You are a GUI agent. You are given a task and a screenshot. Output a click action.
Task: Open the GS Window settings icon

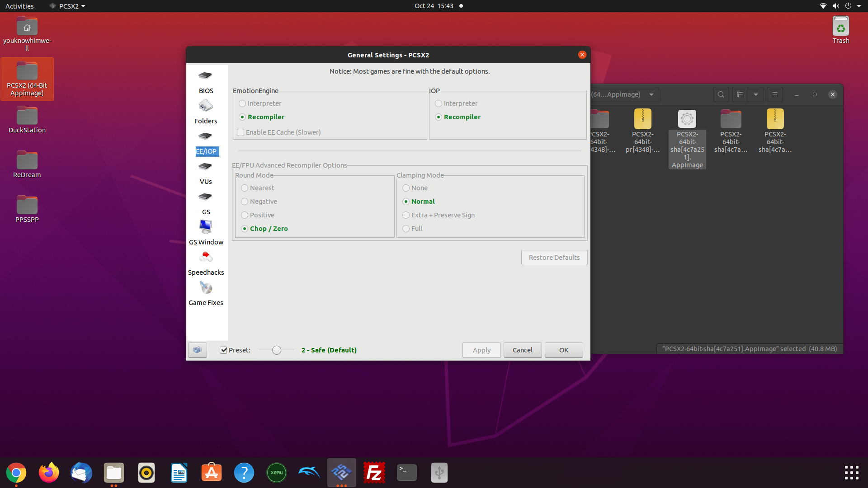(205, 227)
